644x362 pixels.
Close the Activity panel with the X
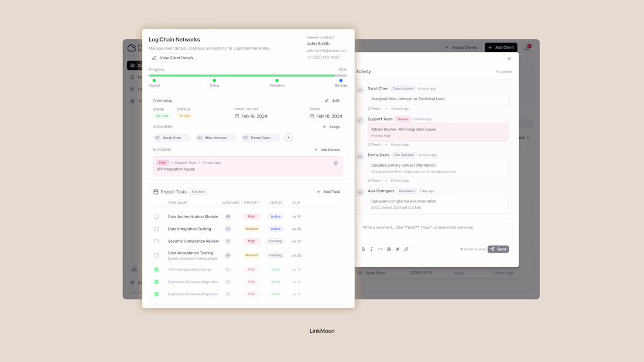[509, 58]
